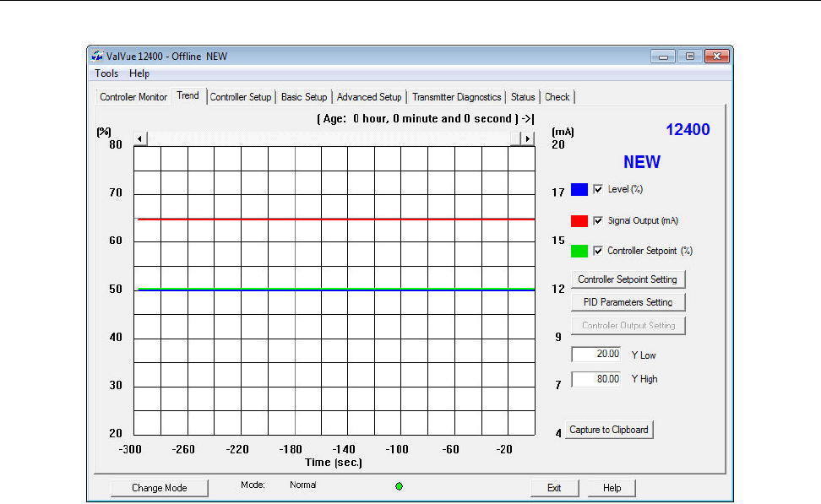Toggle the Level (%) checkbox

tap(598, 189)
